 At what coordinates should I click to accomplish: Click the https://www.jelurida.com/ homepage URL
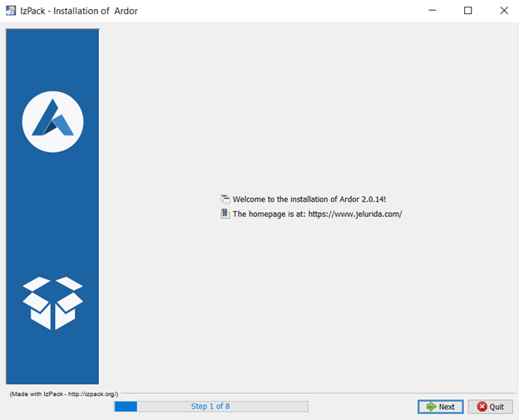point(355,214)
